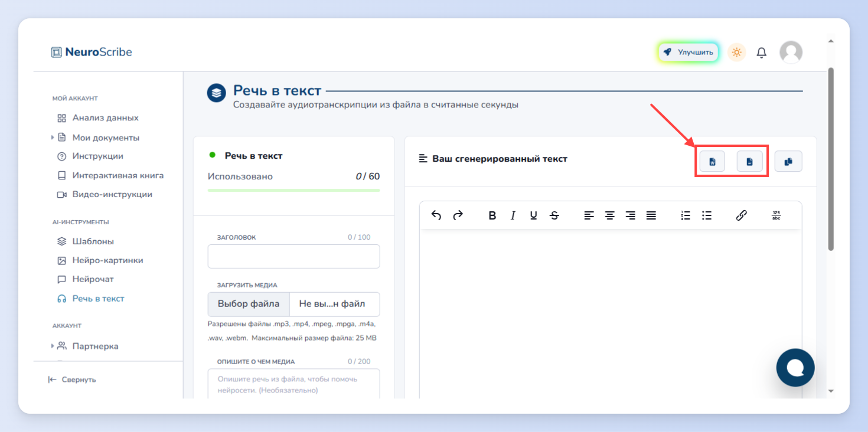Align text left
868x432 pixels.
[x=589, y=215]
